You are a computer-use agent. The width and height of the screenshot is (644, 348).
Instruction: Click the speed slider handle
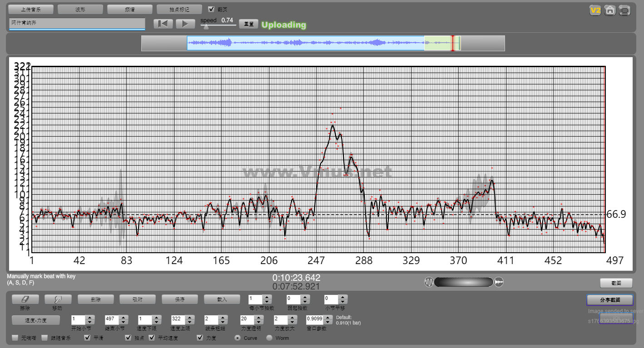click(x=206, y=27)
